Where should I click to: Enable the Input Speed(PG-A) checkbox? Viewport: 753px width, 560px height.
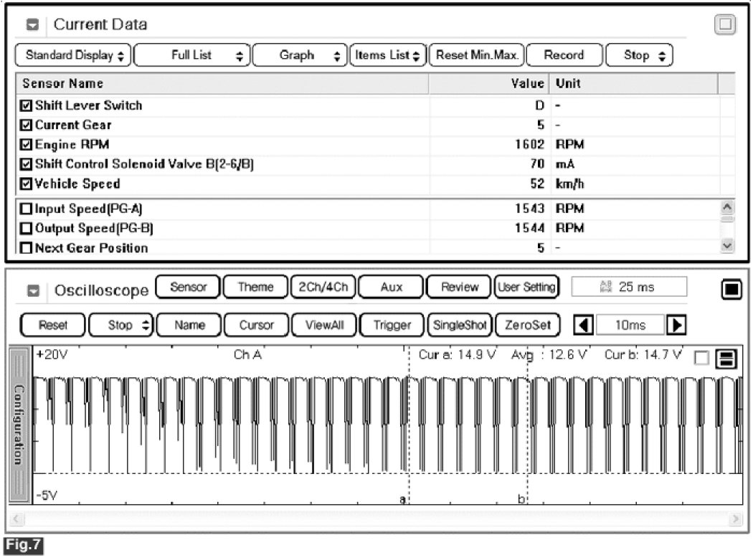(x=27, y=209)
